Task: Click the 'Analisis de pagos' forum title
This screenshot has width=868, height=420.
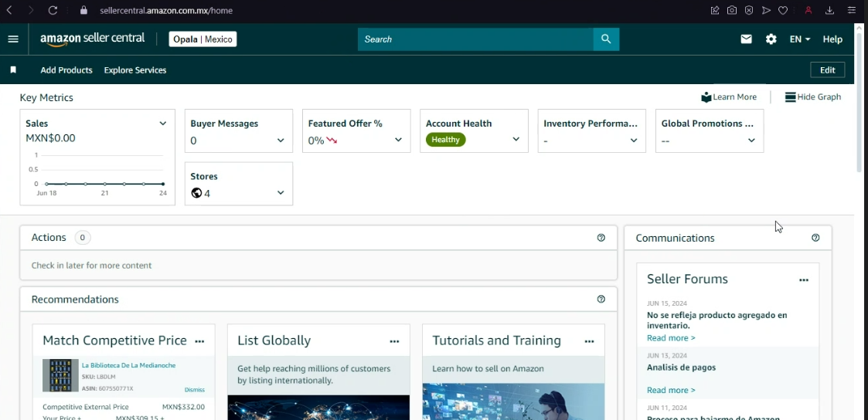Action: pos(681,367)
